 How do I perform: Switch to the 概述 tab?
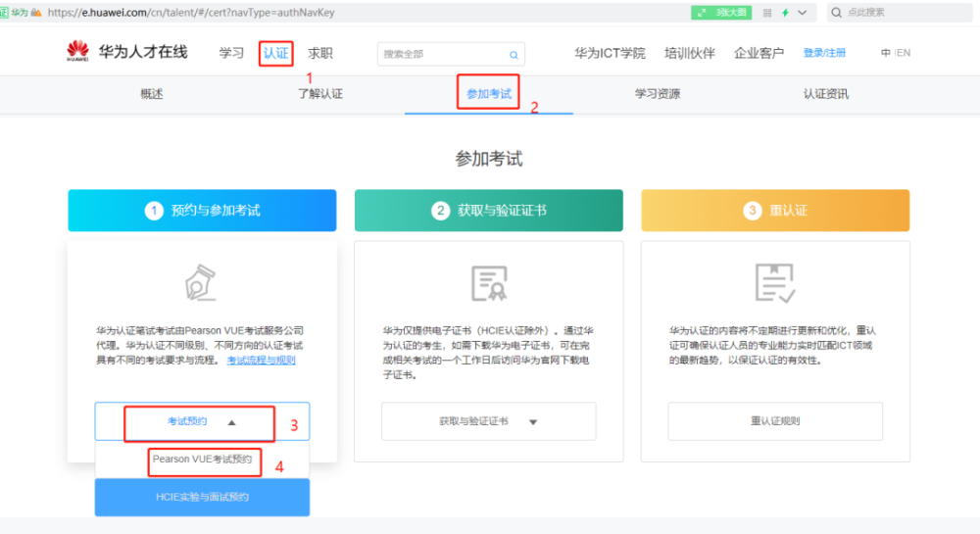pos(152,94)
